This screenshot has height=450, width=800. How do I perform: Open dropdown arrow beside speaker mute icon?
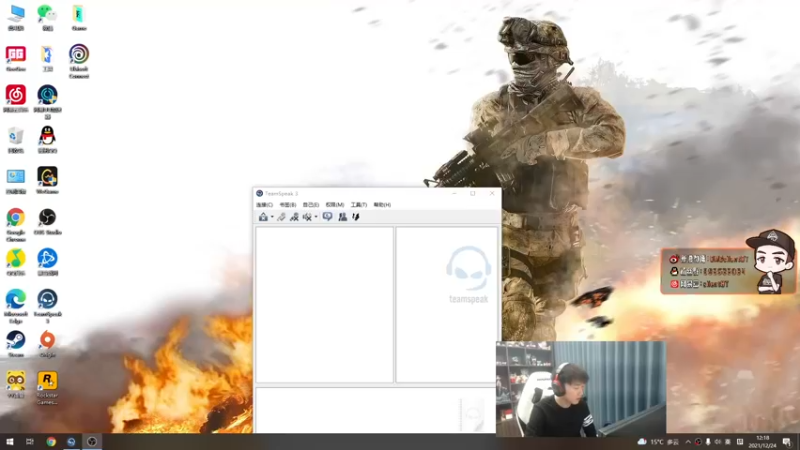click(316, 217)
